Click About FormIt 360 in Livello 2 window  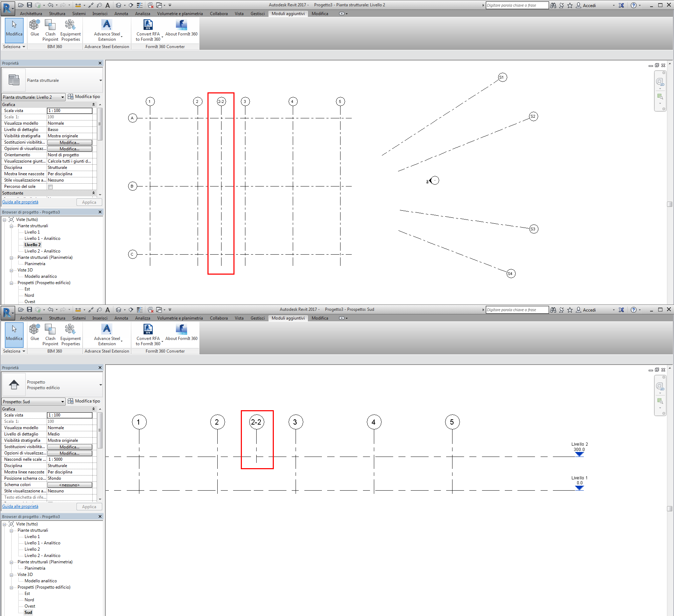coord(181,27)
